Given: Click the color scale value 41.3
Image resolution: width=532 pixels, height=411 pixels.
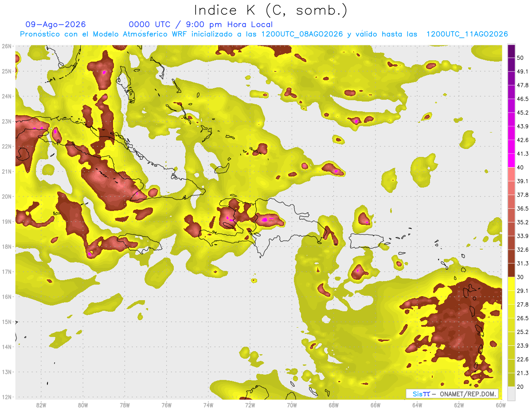Looking at the screenshot, I should [523, 154].
